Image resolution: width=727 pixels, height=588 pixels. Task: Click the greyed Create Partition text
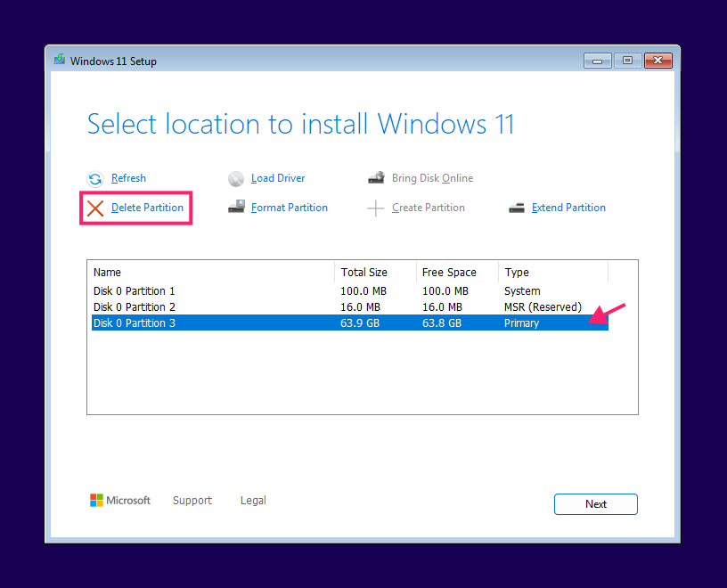coord(429,208)
